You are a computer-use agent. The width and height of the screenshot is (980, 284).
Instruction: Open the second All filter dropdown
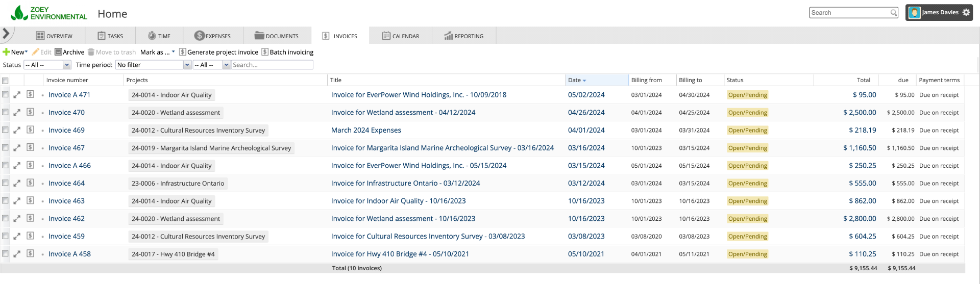coord(211,65)
